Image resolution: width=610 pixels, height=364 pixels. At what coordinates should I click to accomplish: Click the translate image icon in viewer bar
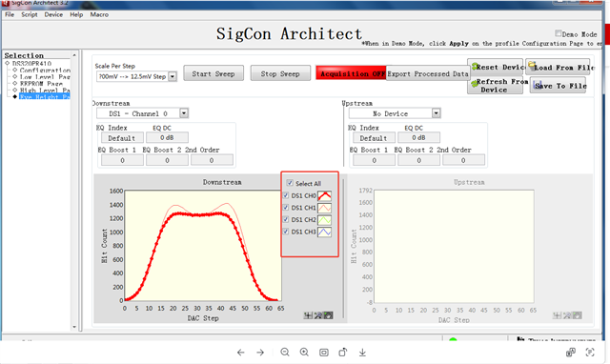pyautogui.click(x=571, y=353)
